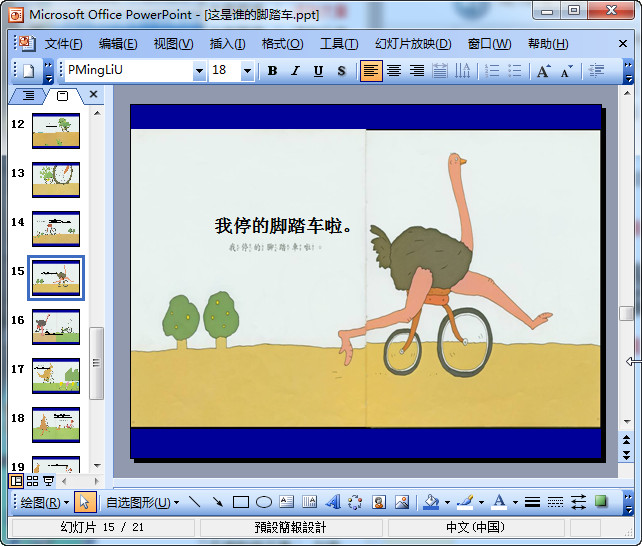Screen dimensions: 642x546
Task: Click the New document icon
Action: [x=28, y=71]
